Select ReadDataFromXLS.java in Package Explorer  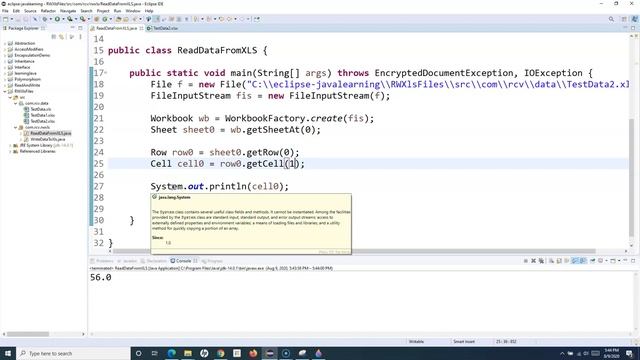coord(50,133)
